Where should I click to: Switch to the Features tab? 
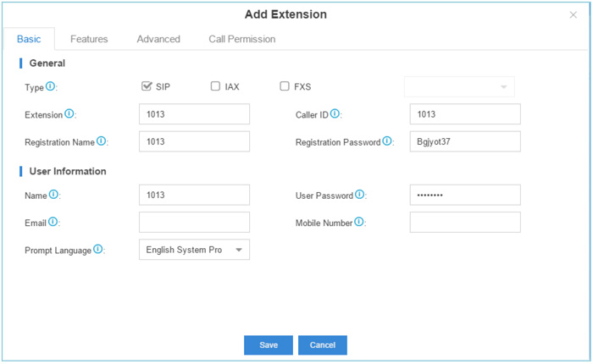[x=89, y=39]
